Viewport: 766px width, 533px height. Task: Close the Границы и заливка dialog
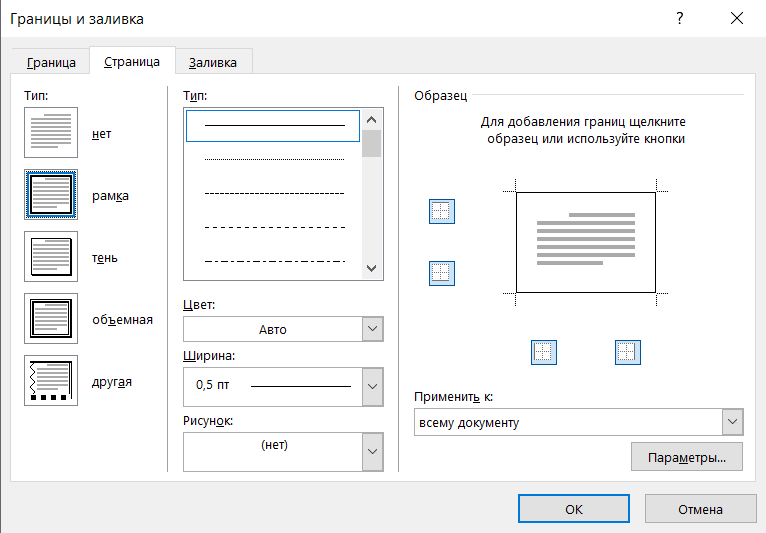pyautogui.click(x=737, y=19)
